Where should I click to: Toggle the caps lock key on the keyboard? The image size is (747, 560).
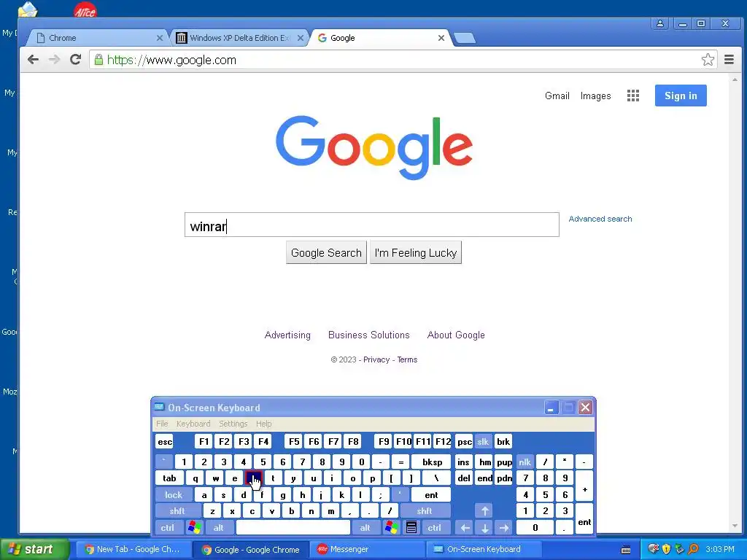174,495
